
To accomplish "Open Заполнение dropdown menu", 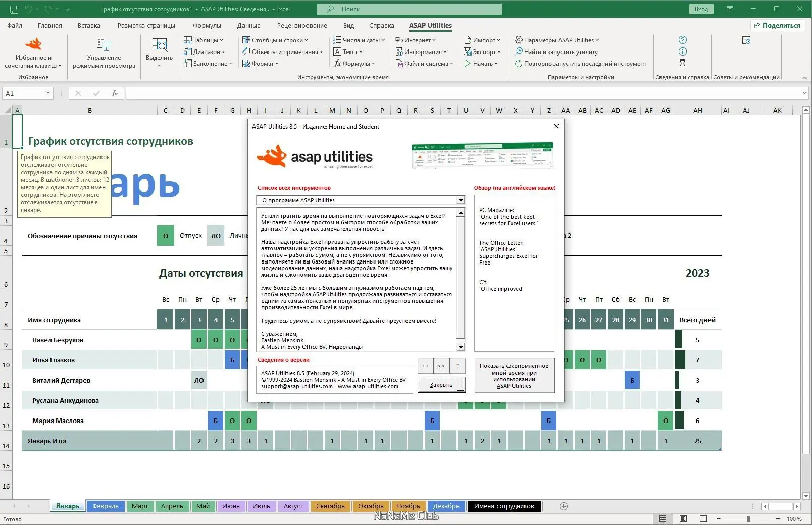I will [x=208, y=64].
